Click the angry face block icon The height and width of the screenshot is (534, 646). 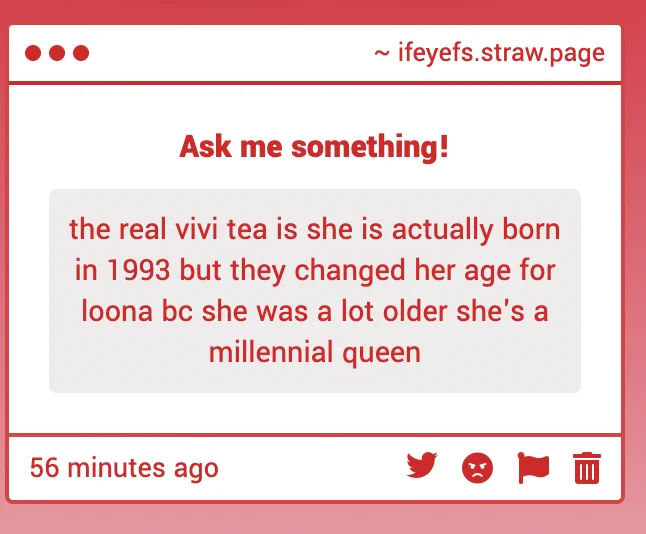pyautogui.click(x=477, y=468)
